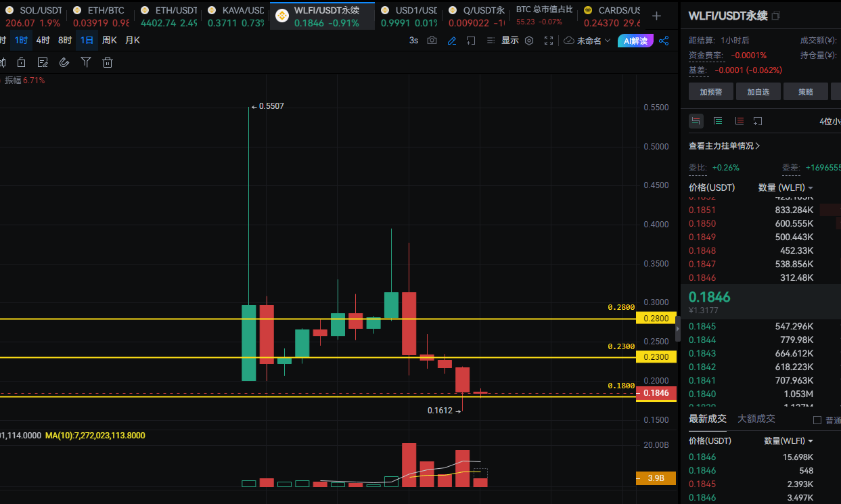Switch to 最新成交 trades tab
Viewport: 841px width, 504px height.
pyautogui.click(x=707, y=419)
